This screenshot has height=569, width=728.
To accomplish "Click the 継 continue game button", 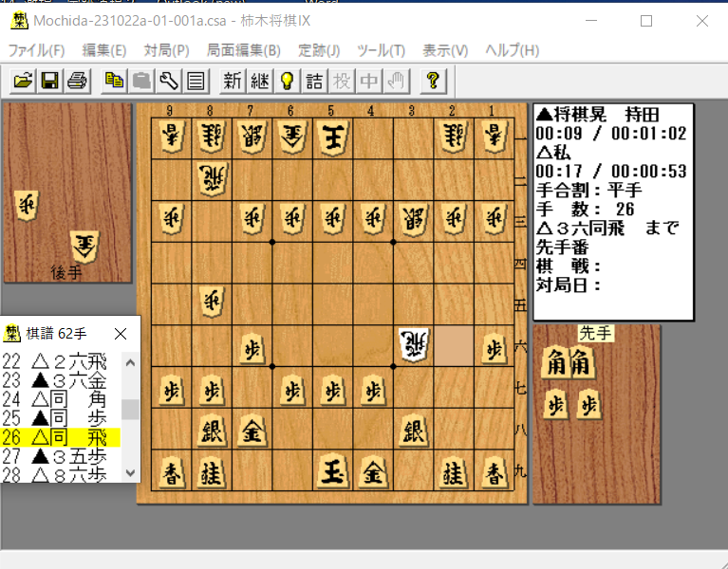I will pyautogui.click(x=260, y=82).
